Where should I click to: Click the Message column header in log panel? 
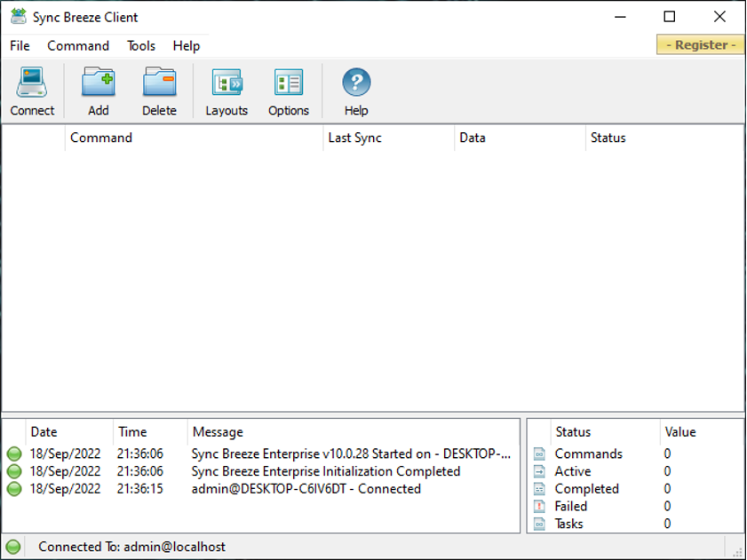pyautogui.click(x=353, y=432)
